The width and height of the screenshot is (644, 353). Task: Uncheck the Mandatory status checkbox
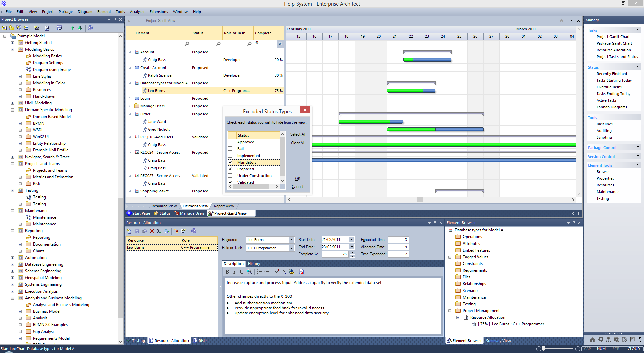tap(230, 162)
